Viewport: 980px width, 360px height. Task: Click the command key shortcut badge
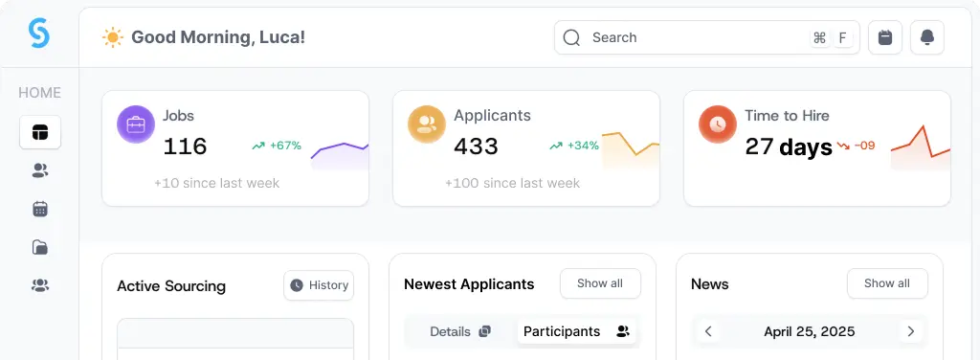click(819, 38)
